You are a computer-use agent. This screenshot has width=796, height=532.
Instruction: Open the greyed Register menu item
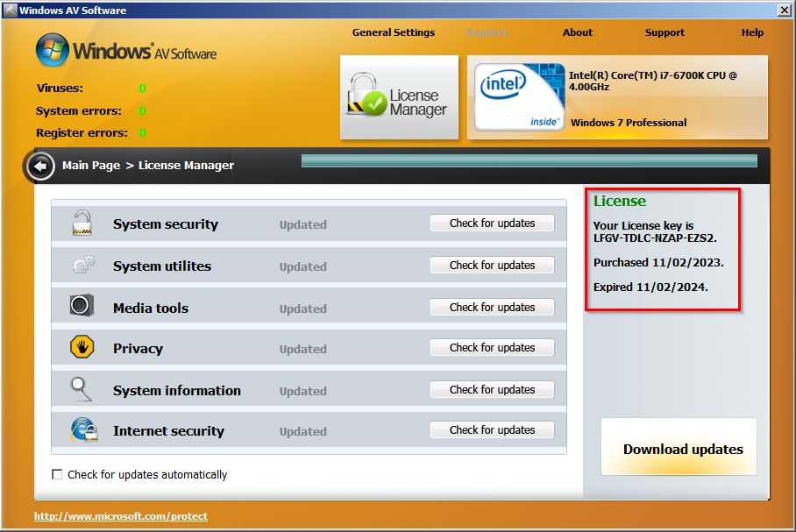(487, 32)
